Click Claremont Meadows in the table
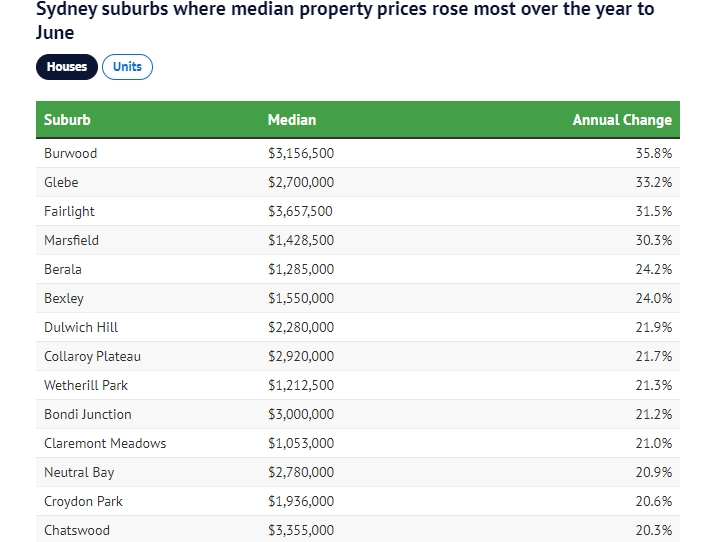This screenshot has height=542, width=709. click(x=105, y=443)
